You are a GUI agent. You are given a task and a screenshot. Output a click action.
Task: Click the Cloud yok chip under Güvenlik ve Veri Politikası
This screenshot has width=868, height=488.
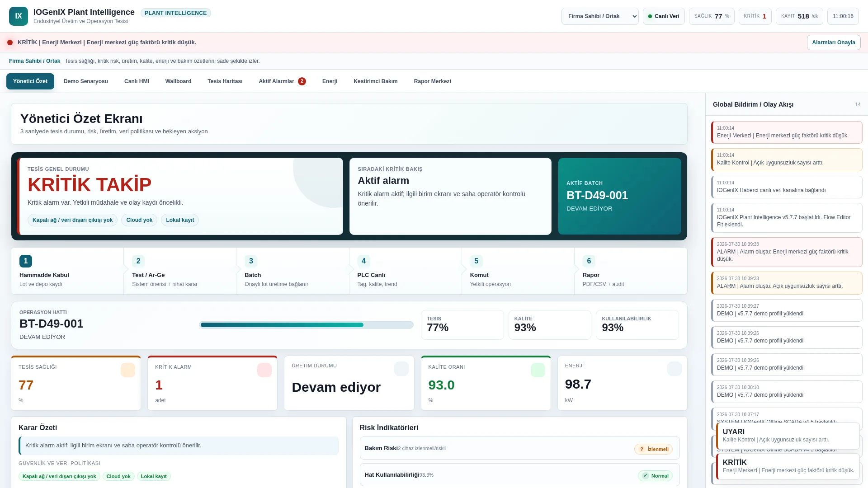coord(118,476)
